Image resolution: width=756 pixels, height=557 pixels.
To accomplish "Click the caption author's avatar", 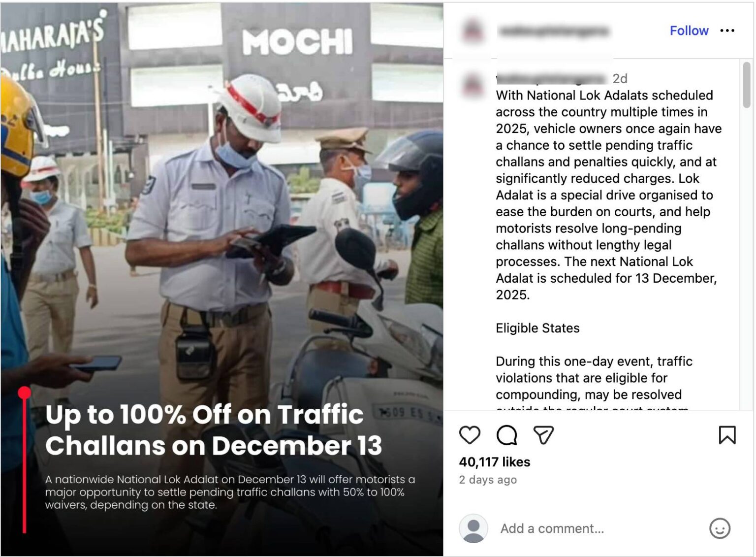I will click(x=473, y=85).
